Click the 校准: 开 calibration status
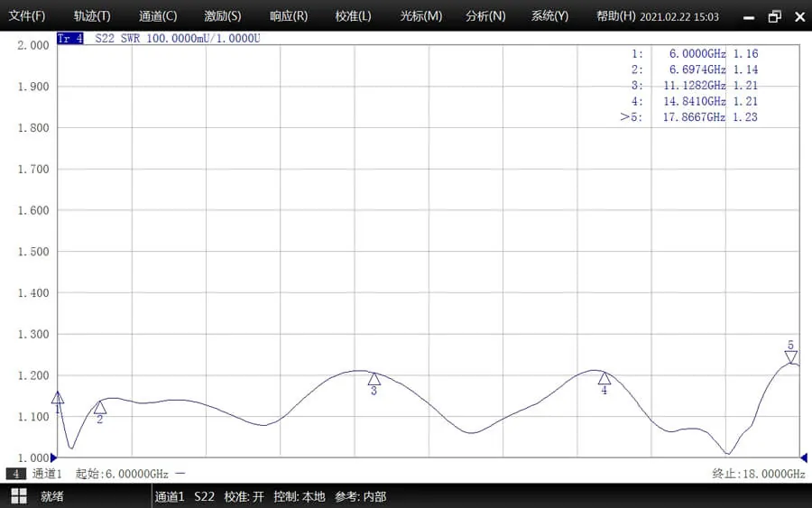This screenshot has width=812, height=508. coord(244,496)
